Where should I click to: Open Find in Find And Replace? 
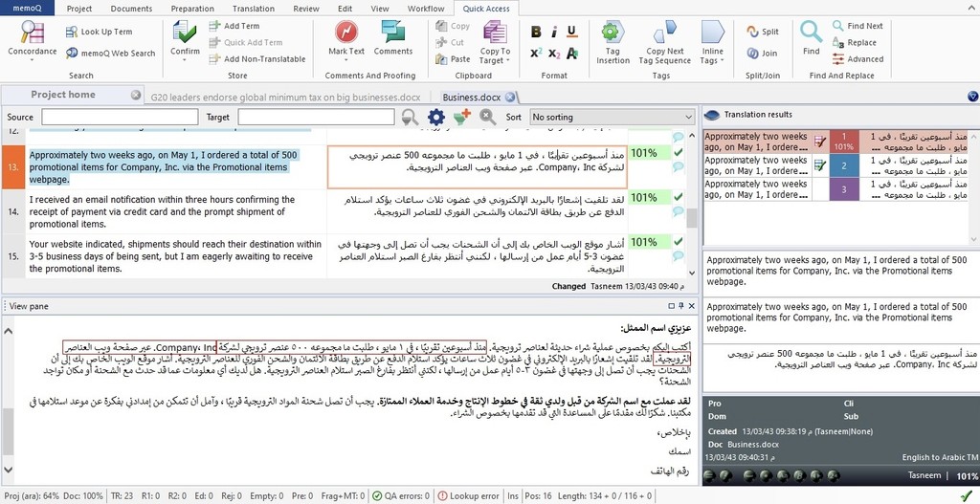point(812,37)
